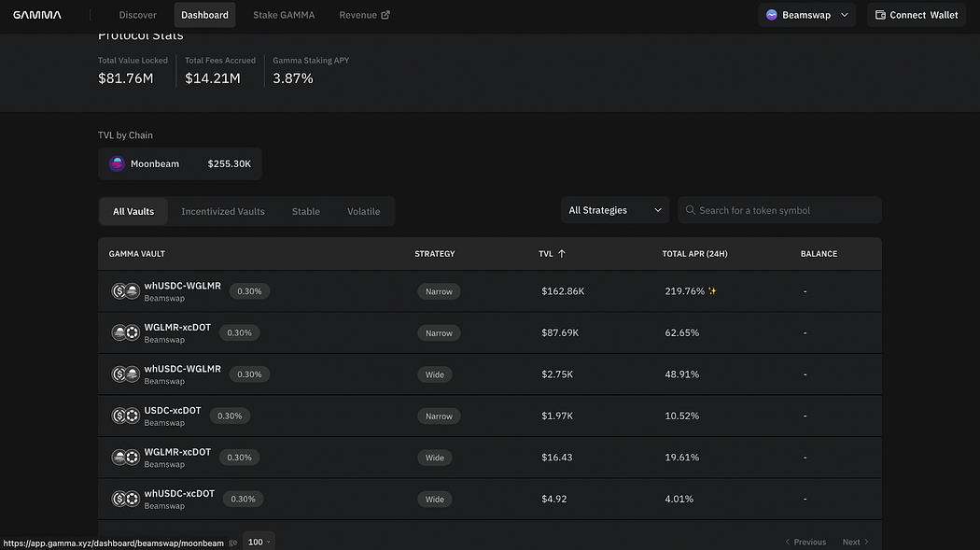Click the $4.92 TVL value
This screenshot has width=980, height=550.
553,499
